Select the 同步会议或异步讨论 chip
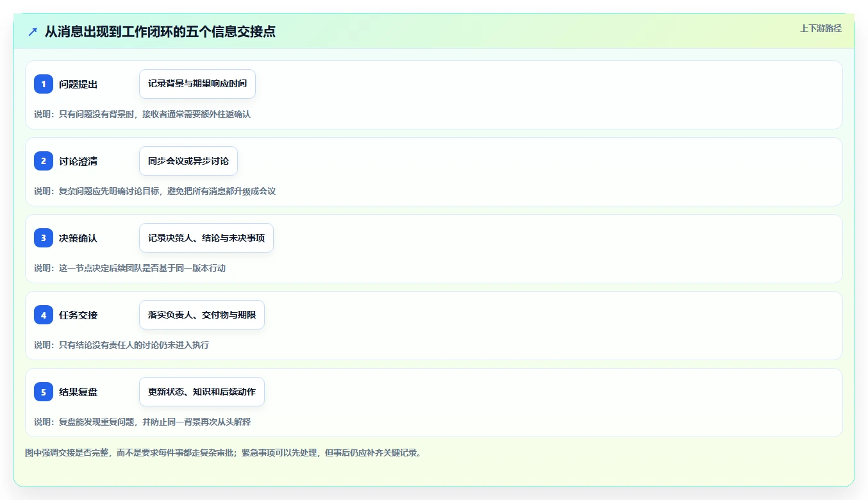 (x=188, y=161)
